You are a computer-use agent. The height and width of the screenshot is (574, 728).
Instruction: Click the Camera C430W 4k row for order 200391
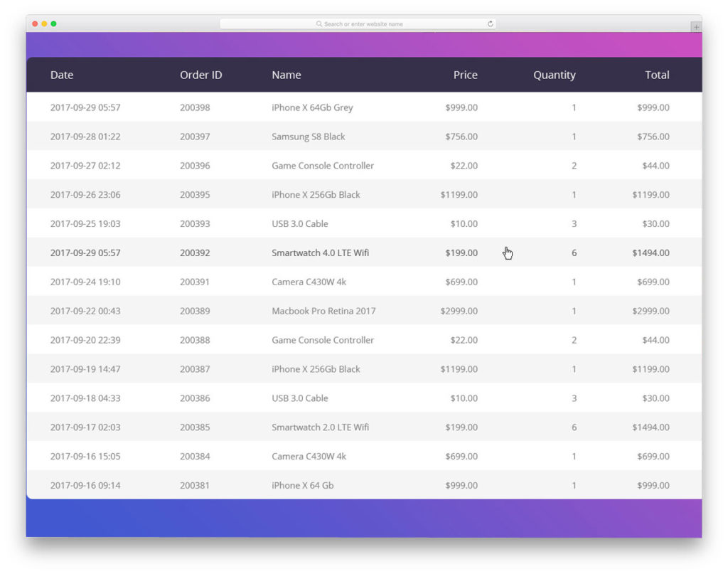[308, 282]
